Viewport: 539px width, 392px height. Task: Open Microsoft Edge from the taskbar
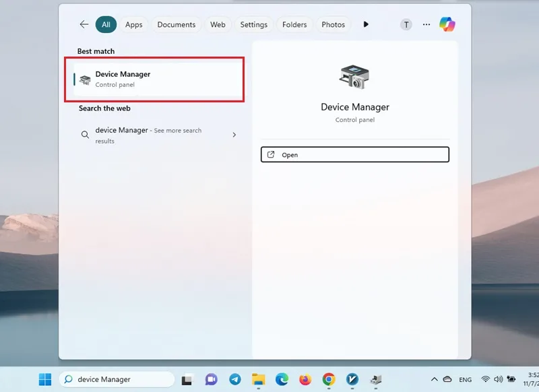tap(282, 379)
